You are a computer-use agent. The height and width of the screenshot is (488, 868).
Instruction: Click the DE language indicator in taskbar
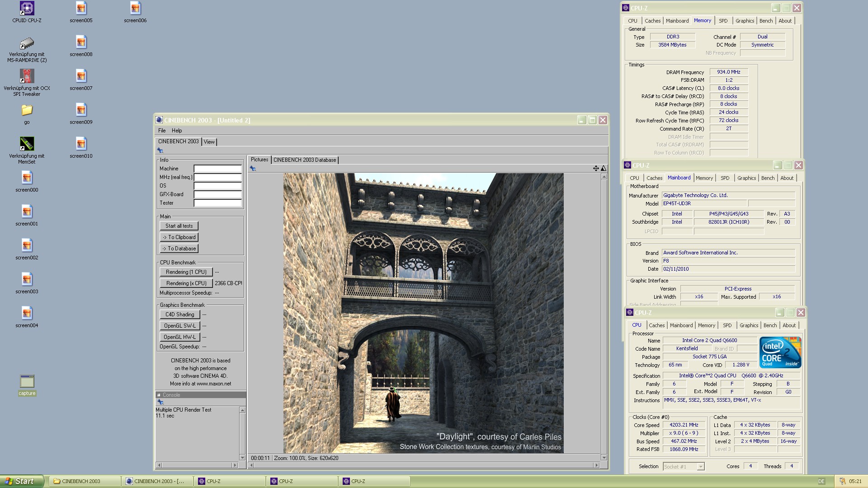pyautogui.click(x=821, y=482)
